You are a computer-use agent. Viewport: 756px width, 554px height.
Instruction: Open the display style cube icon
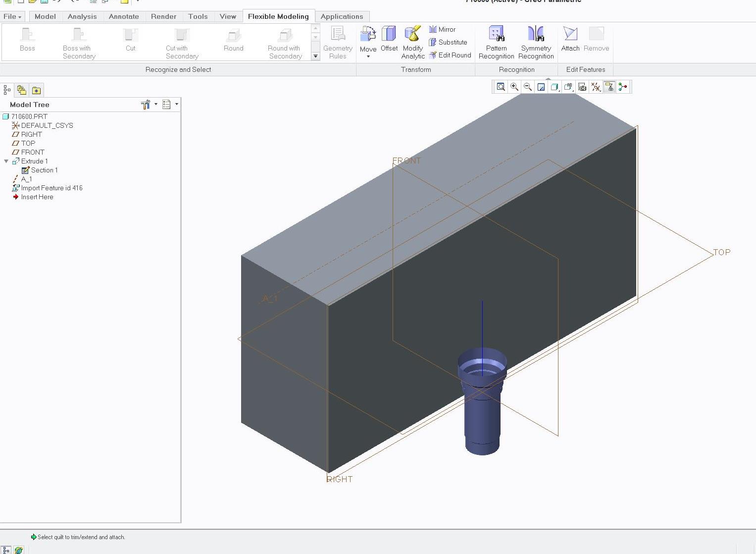pos(554,87)
